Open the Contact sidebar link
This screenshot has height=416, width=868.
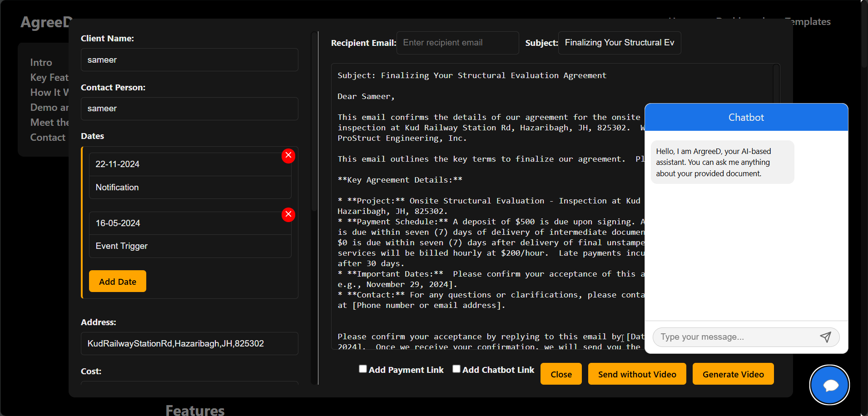pos(48,137)
